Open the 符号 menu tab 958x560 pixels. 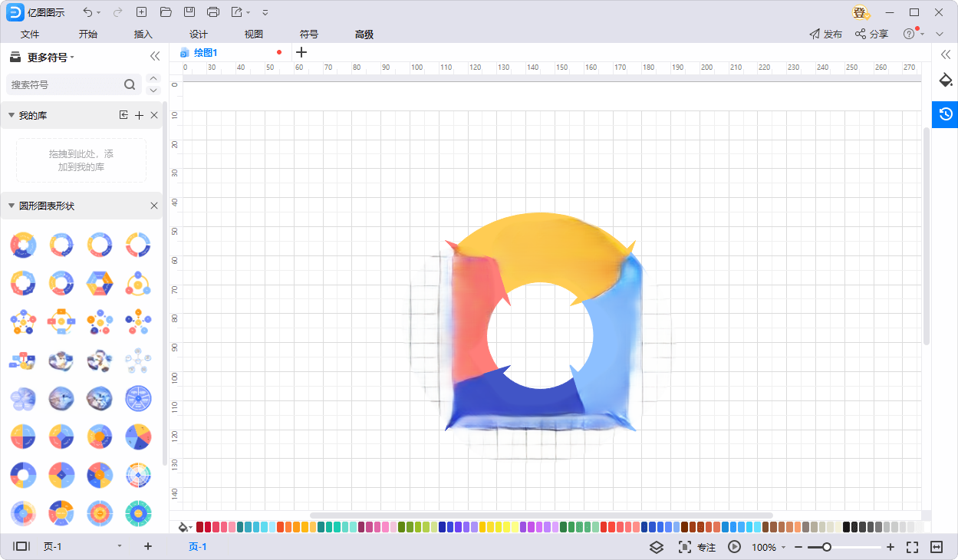pos(309,35)
